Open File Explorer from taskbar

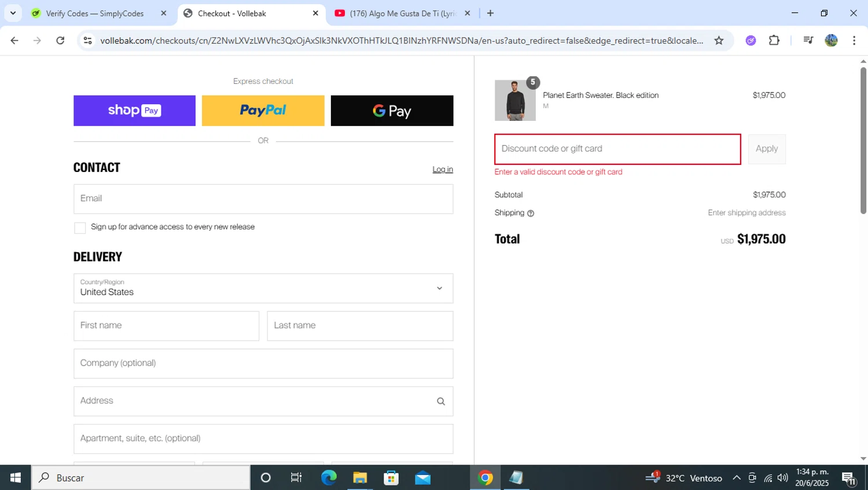click(x=360, y=478)
